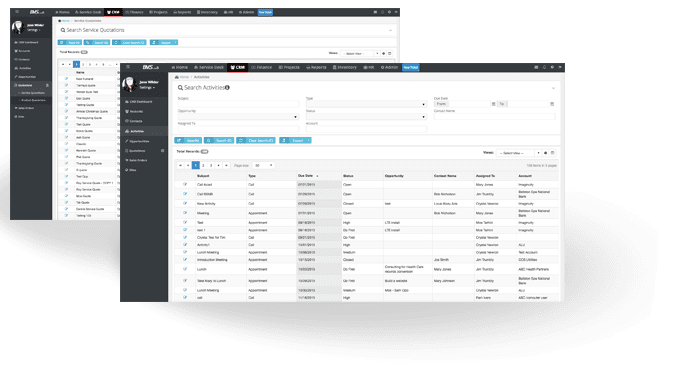The image size is (682, 382).
Task: Select CRM tab in front Activities window
Action: 238,67
